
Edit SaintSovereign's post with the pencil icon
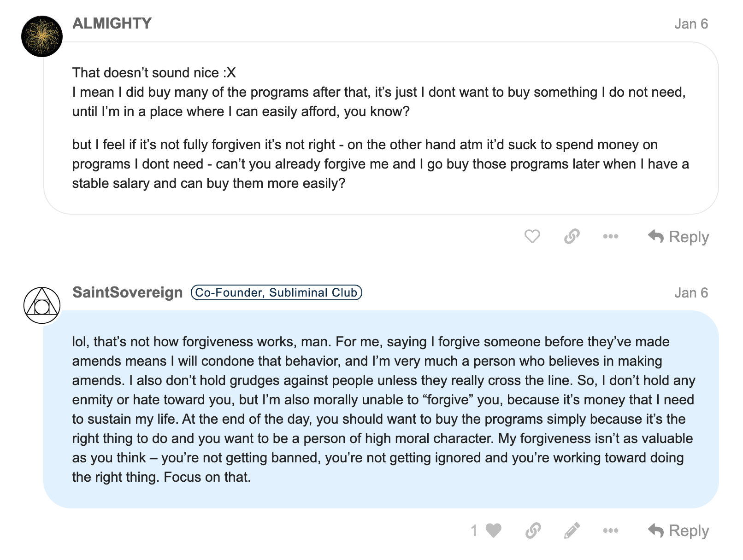[x=572, y=531]
